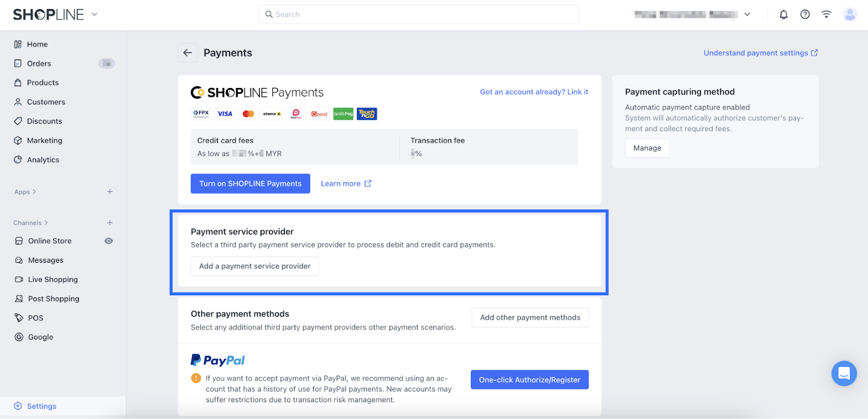Click the SHOPLINE logo dropdown arrow

pos(94,15)
